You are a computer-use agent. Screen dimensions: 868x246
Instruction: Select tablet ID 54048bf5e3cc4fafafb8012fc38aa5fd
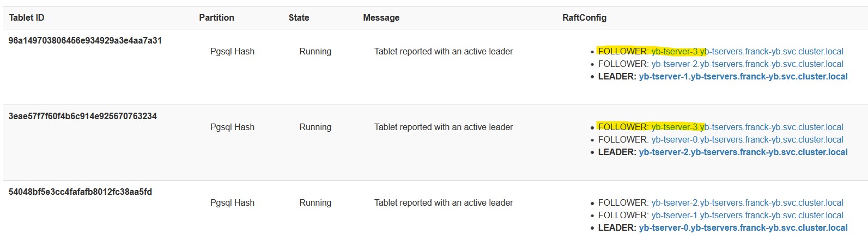point(80,192)
